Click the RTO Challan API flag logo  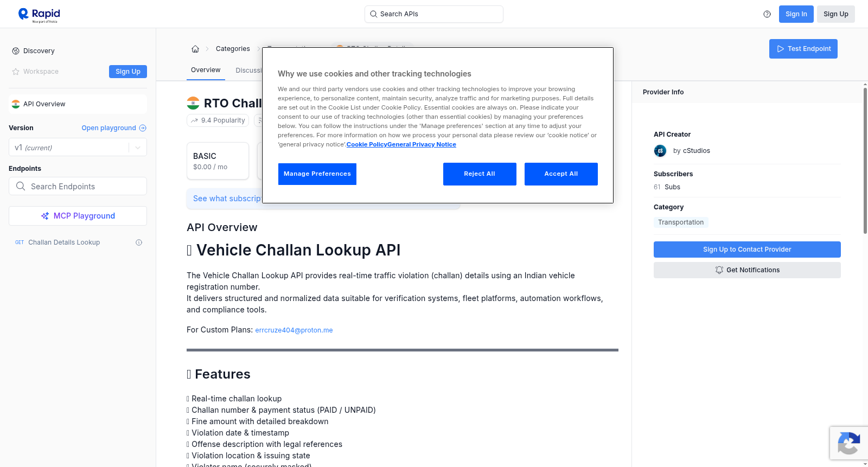(x=193, y=103)
